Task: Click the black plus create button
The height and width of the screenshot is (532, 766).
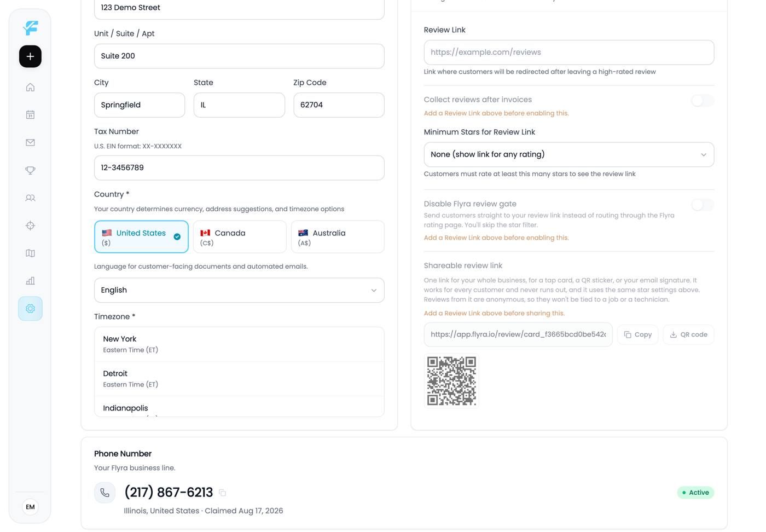Action: [30, 56]
